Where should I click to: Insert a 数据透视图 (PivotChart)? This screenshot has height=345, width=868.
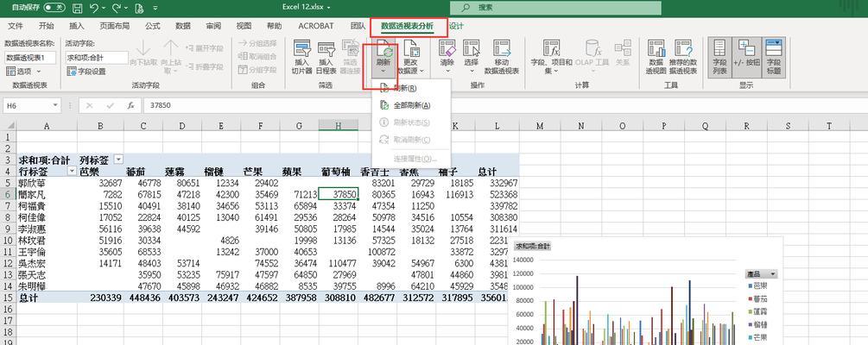click(656, 57)
